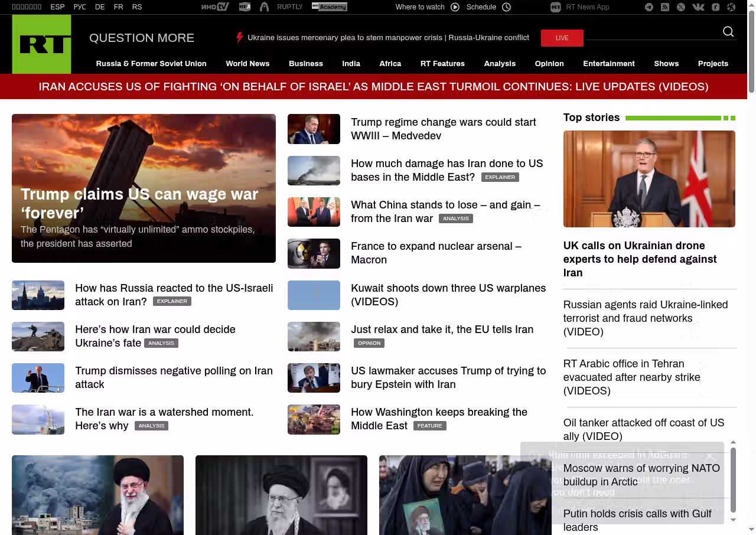Screen dimensions: 756x535
Task: Click the RT News App link
Action: click(x=587, y=7)
